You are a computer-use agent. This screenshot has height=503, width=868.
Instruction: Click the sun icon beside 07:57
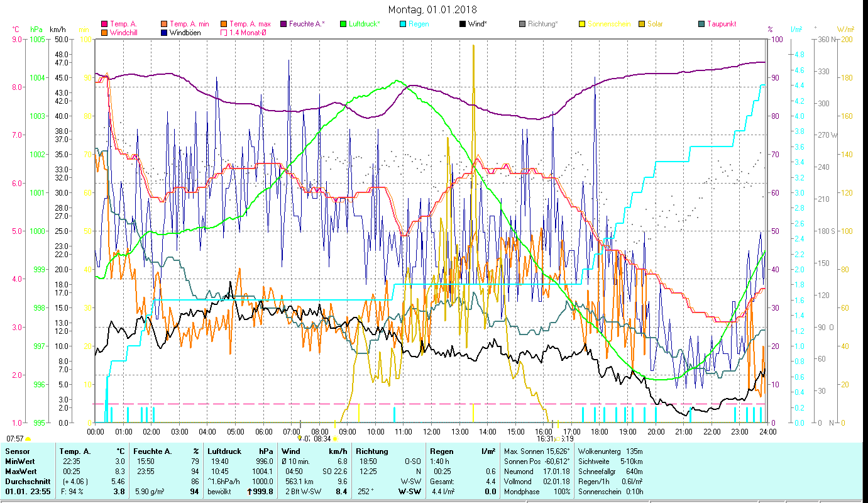click(x=28, y=438)
